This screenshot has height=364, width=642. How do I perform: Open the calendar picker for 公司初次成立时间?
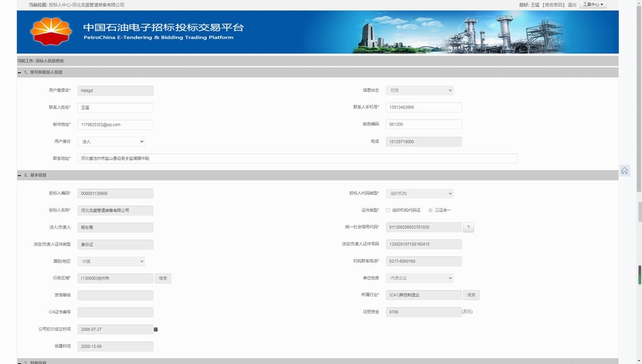[155, 329]
